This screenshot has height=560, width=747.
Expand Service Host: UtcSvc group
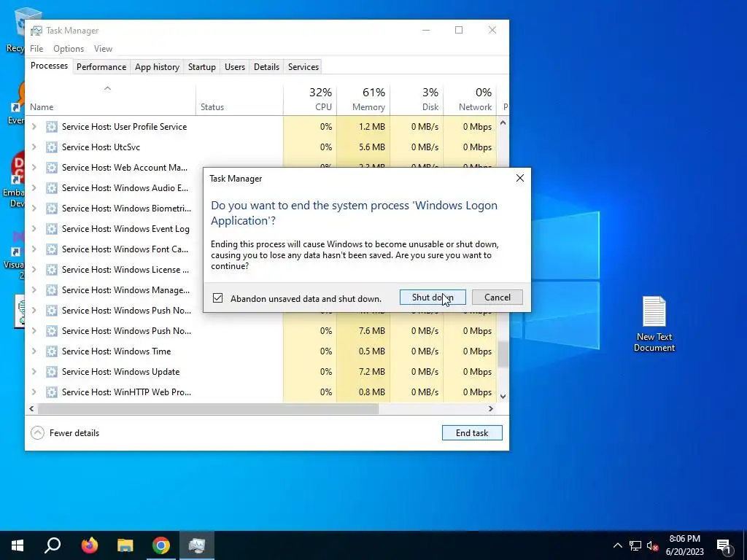[34, 147]
